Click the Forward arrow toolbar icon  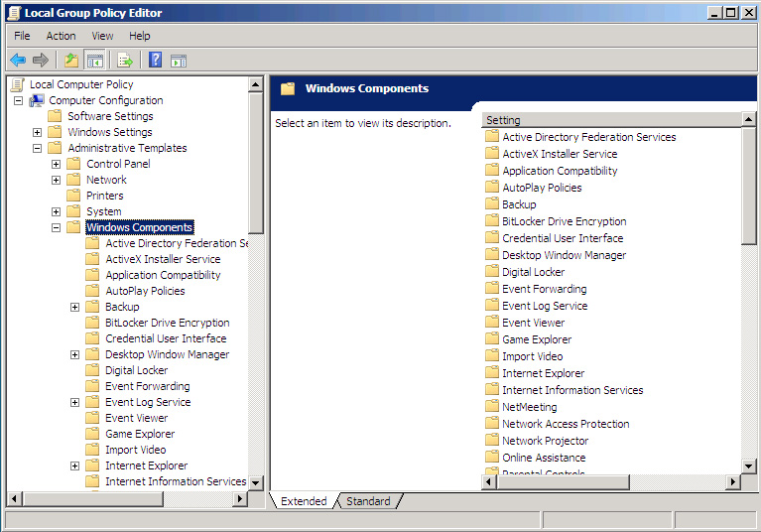(x=41, y=61)
